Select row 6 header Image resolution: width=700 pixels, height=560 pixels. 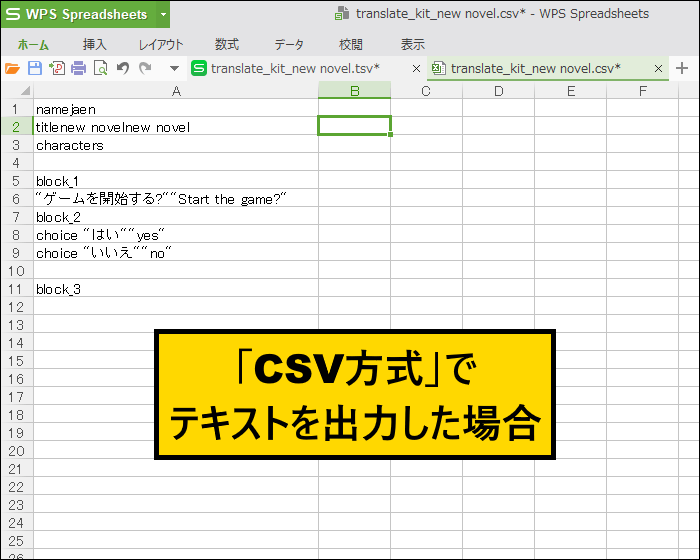pyautogui.click(x=16, y=199)
